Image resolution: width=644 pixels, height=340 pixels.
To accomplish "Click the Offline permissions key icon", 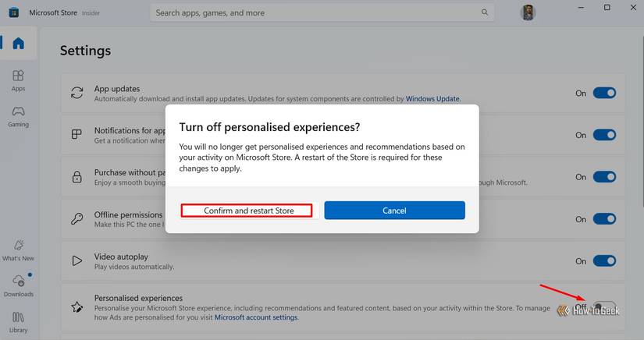I will 76,218.
